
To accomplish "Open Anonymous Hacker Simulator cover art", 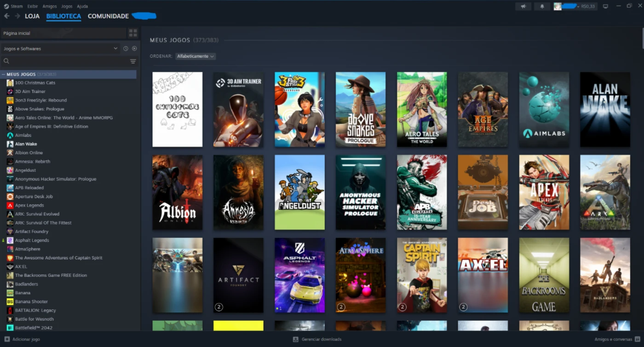I will 361,192.
